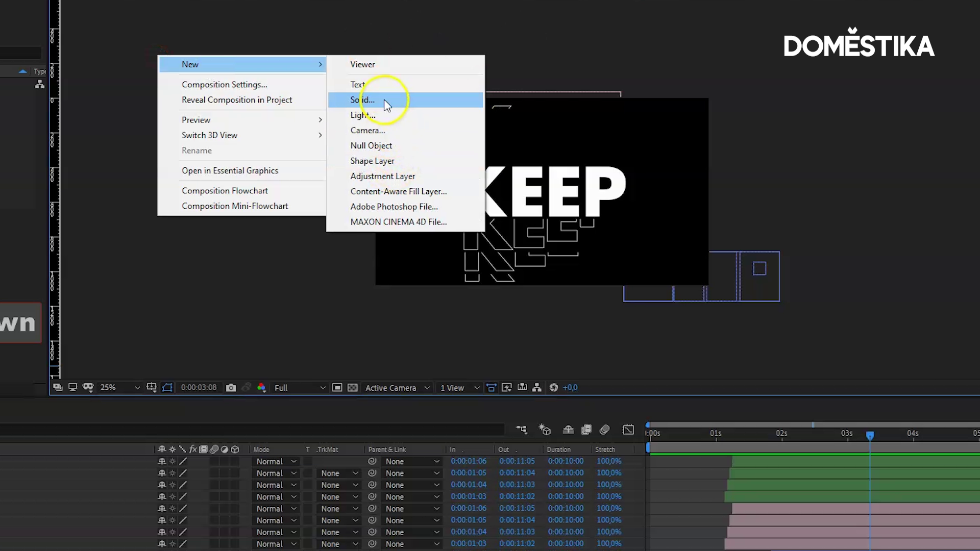Expand the Preview submenu arrow
The height and width of the screenshot is (551, 980).
point(320,120)
